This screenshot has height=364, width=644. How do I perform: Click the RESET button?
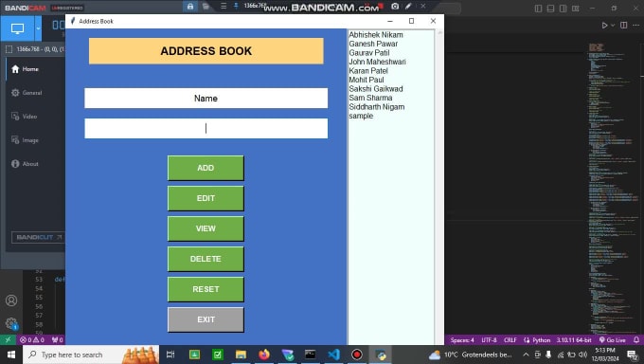(206, 289)
